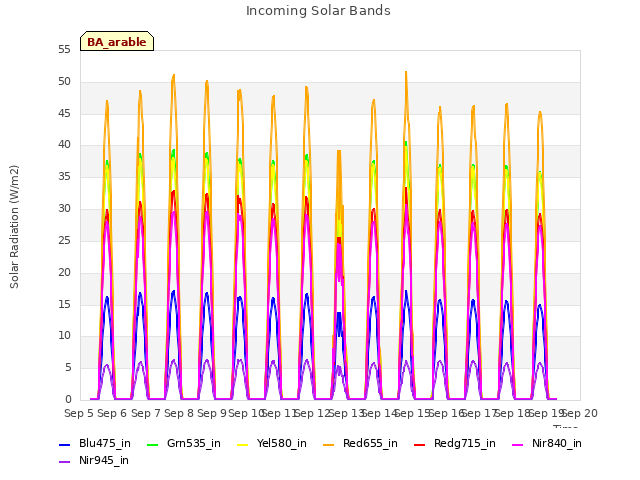Click the 0 y-axis tick label
The image size is (640, 480).
[68, 399]
